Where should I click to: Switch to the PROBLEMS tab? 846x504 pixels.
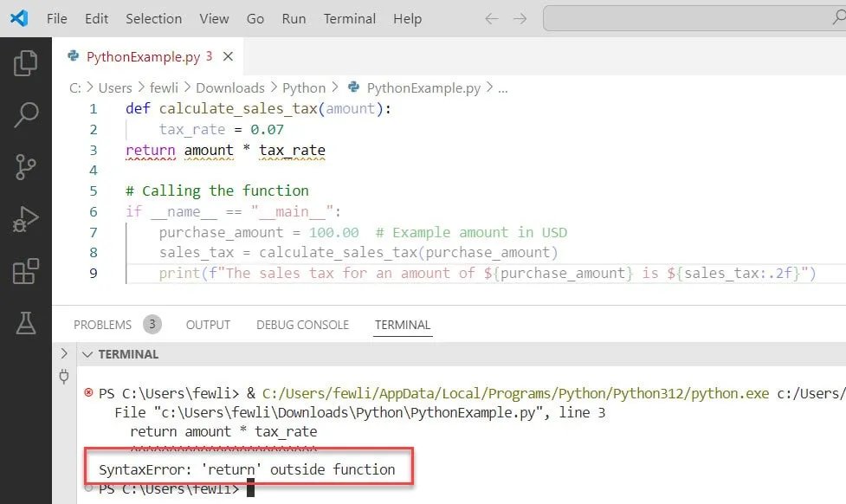tap(102, 325)
